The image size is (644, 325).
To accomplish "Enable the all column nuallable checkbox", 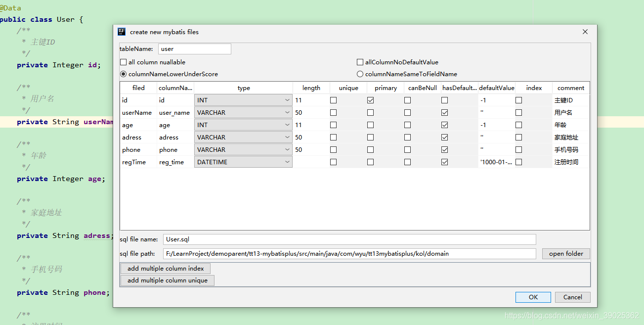I will coord(124,62).
